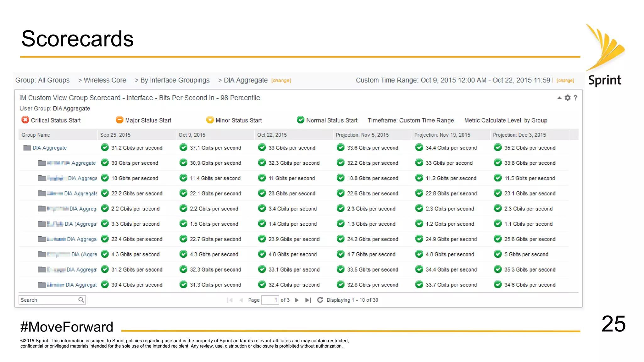
Task: Click the folder icon of top DIA Aggregate row
Action: click(x=27, y=148)
